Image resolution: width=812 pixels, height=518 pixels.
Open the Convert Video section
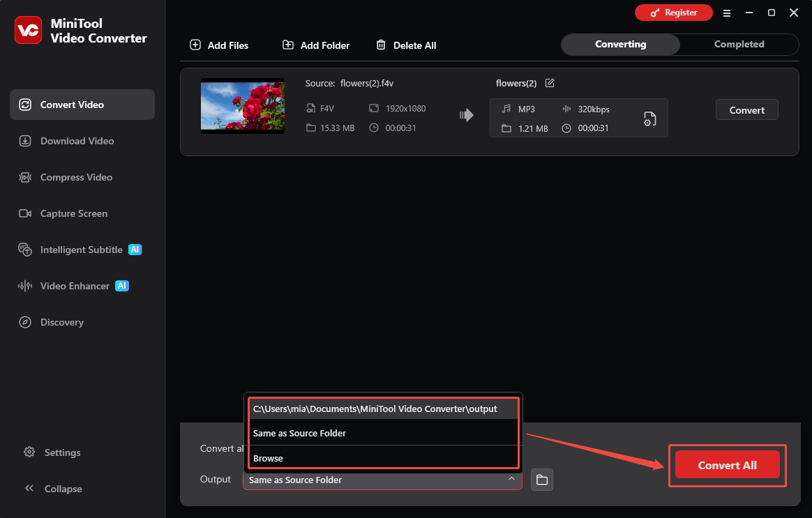pos(82,105)
